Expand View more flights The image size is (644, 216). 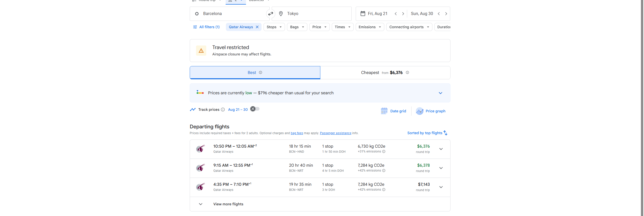point(320,204)
